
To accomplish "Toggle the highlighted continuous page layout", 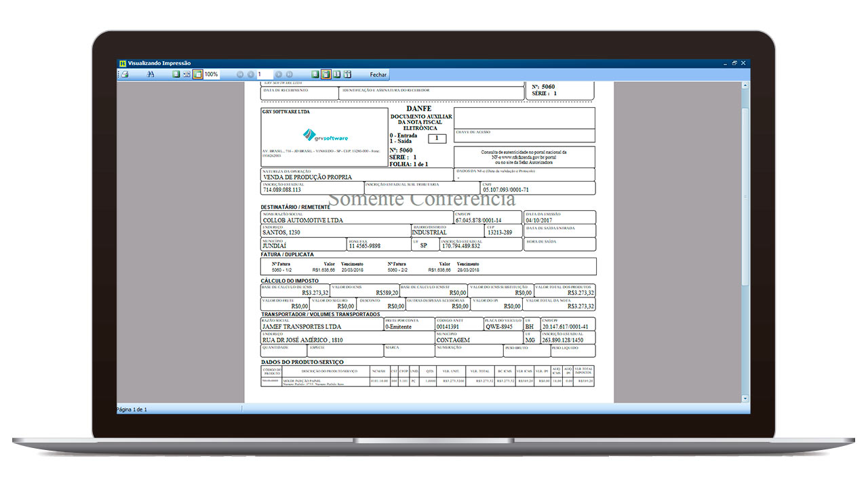I will click(326, 74).
